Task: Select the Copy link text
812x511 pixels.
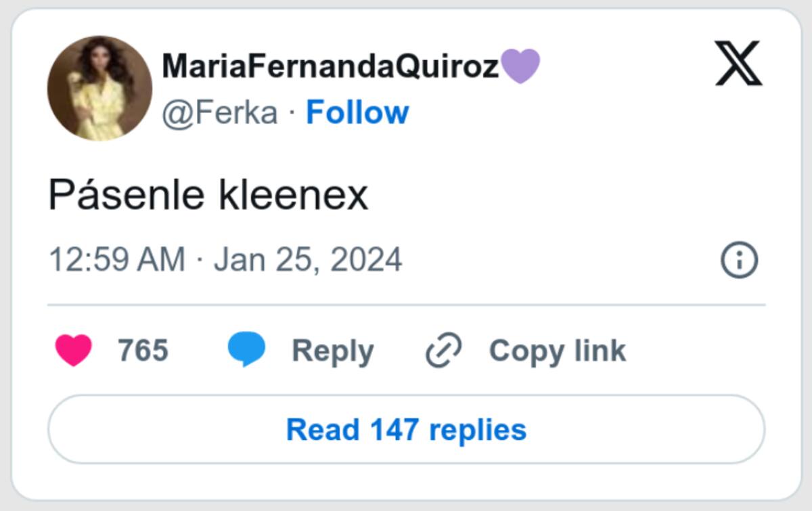Action: point(557,351)
